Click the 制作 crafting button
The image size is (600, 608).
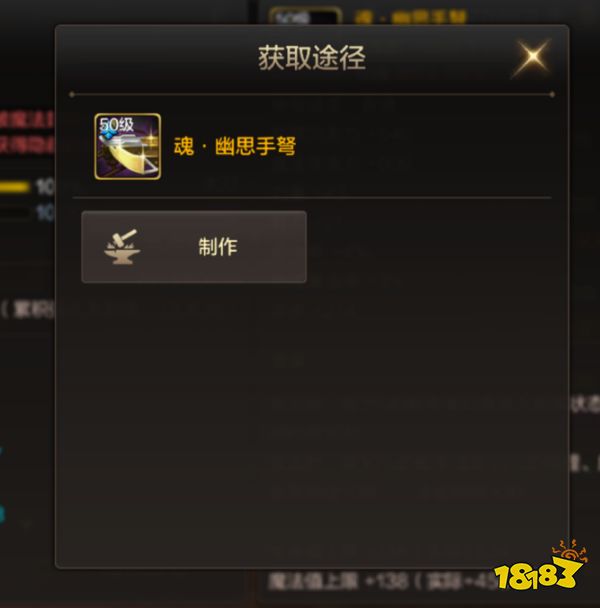tap(194, 247)
